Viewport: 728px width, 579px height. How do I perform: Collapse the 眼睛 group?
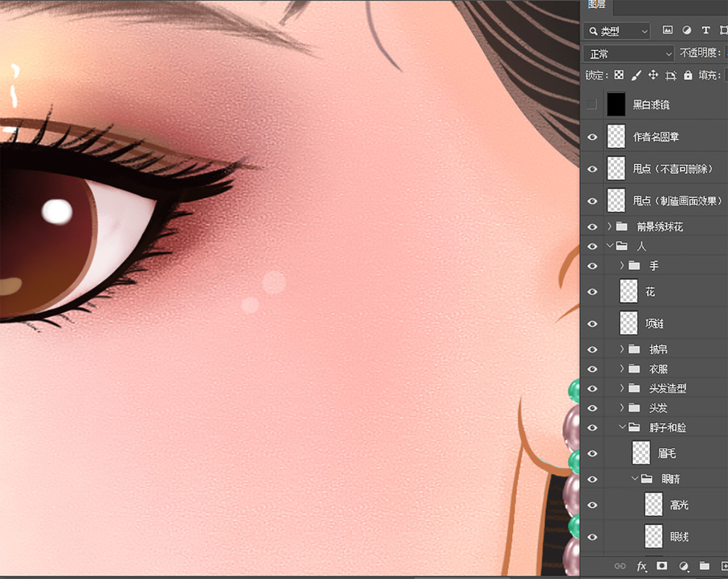point(635,478)
